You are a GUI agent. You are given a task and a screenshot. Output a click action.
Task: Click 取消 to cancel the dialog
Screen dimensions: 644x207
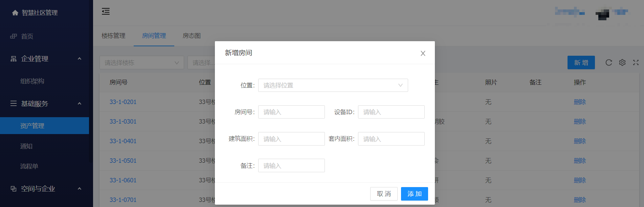pyautogui.click(x=383, y=194)
